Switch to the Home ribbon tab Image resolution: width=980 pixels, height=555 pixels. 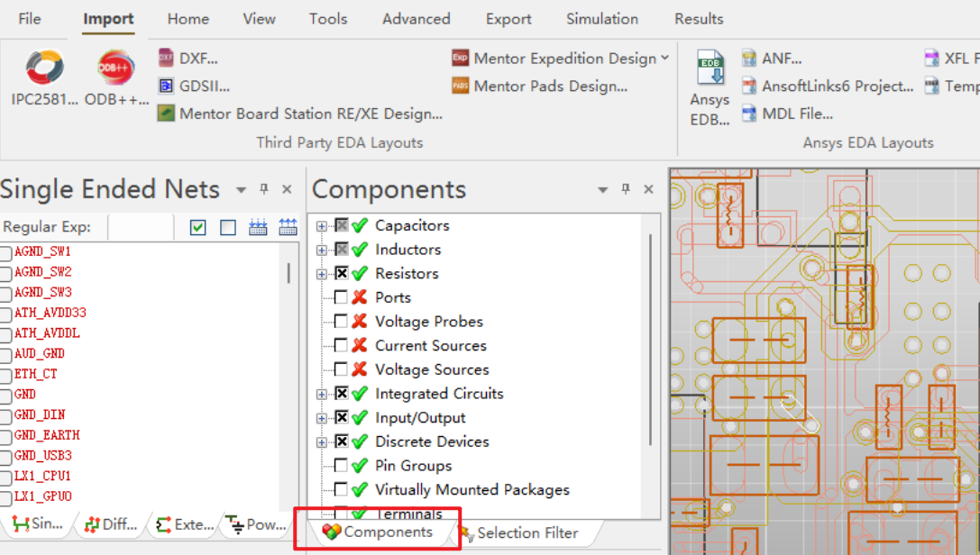[188, 19]
